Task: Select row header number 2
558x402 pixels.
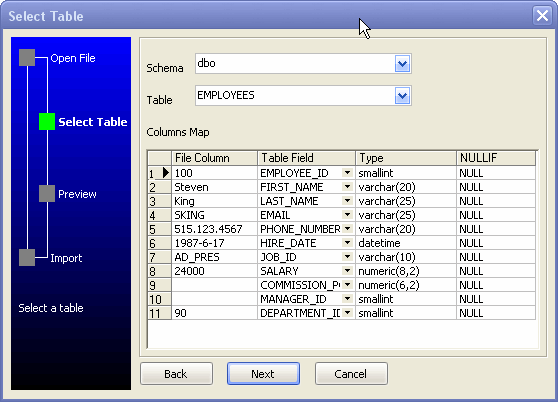Action: pyautogui.click(x=159, y=187)
